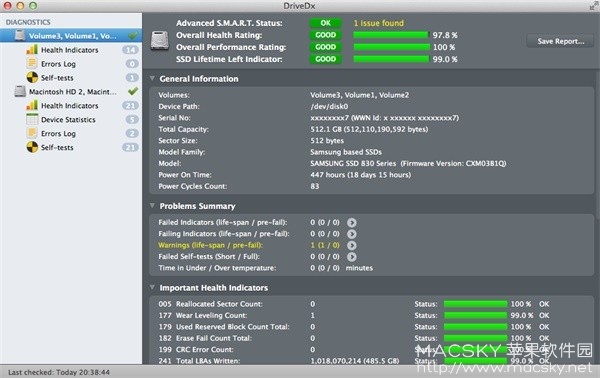This screenshot has height=378, width=600.
Task: Save the report with Save Report button
Action: 560,41
